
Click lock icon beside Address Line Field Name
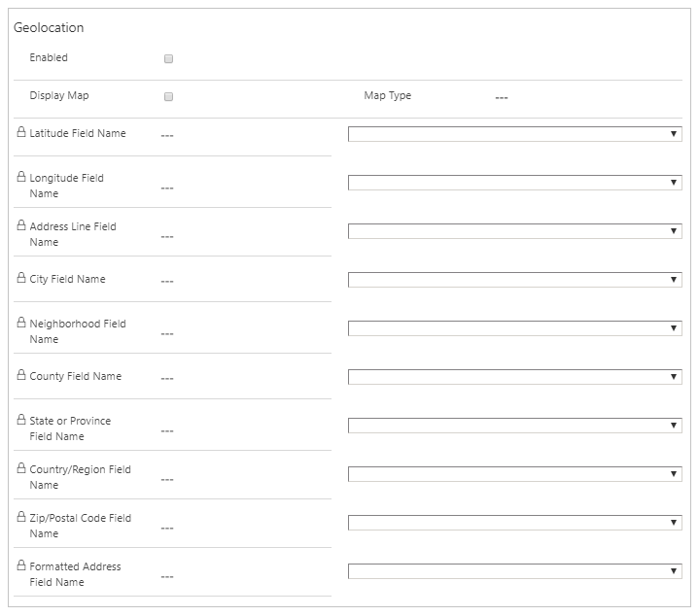point(21,225)
